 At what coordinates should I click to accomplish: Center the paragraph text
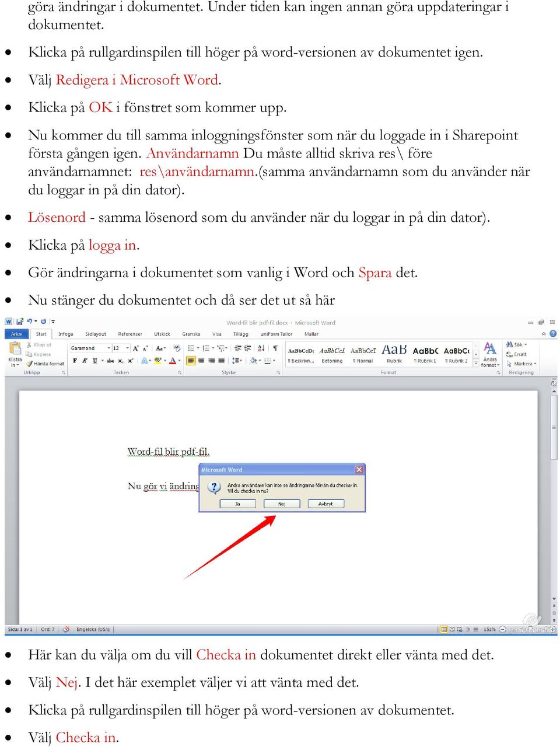point(201,361)
